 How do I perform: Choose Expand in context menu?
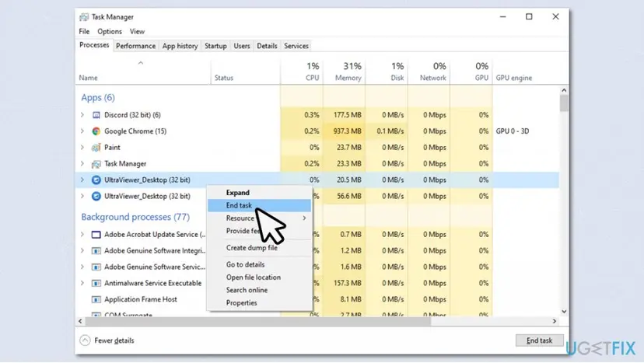[x=259, y=193]
